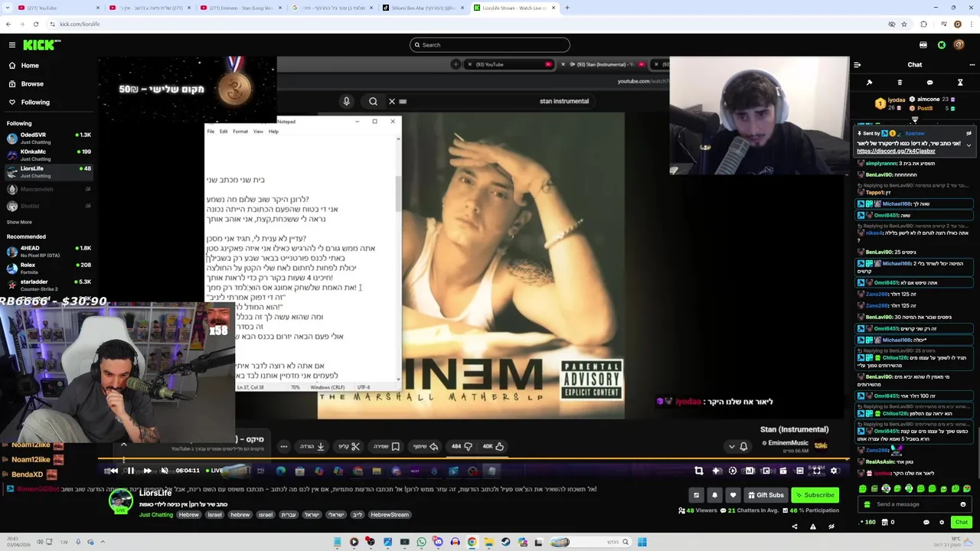Screen dimensions: 980x551
Task: Open WhatsApp from Windows taskbar
Action: [421, 543]
